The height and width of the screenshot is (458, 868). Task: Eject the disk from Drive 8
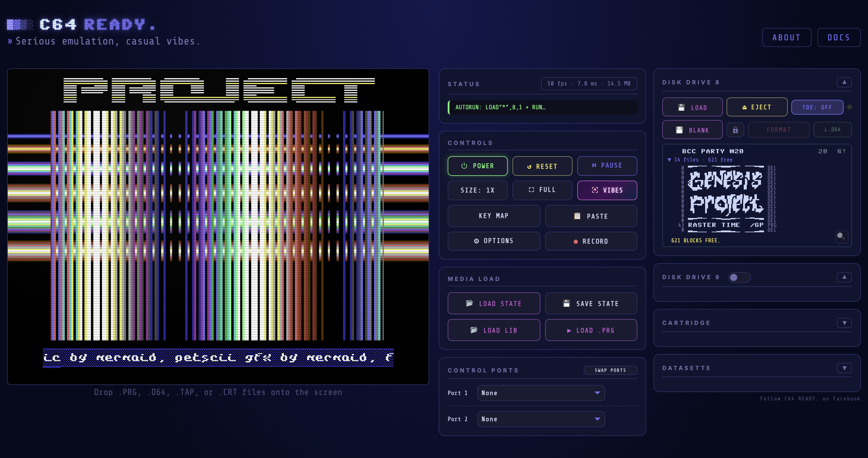757,107
